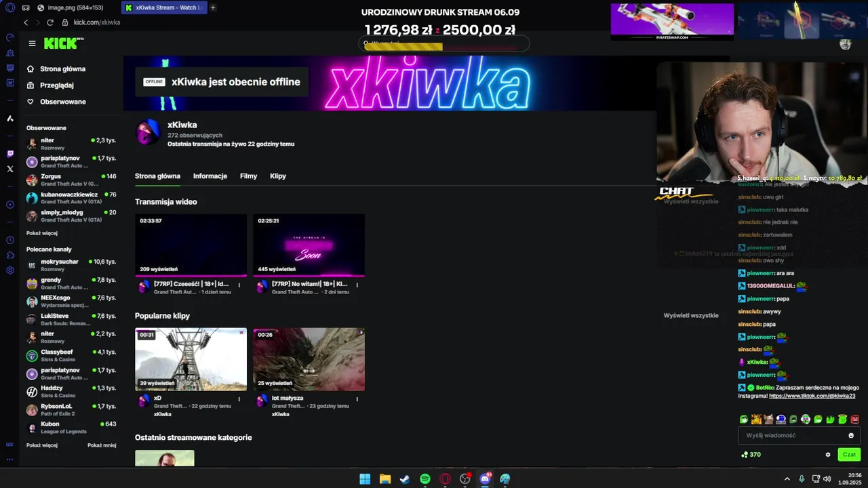Click the green KICK logo
This screenshot has width=868, height=488.
(x=62, y=43)
